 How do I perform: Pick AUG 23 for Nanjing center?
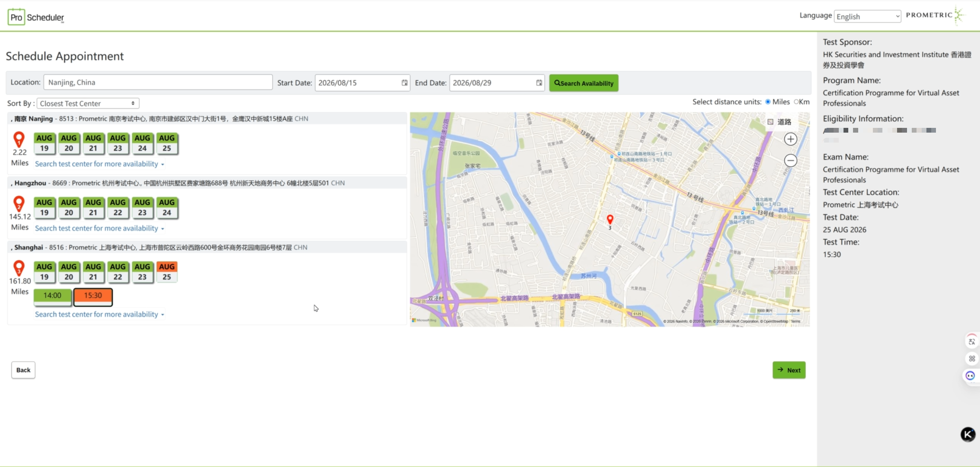point(118,143)
